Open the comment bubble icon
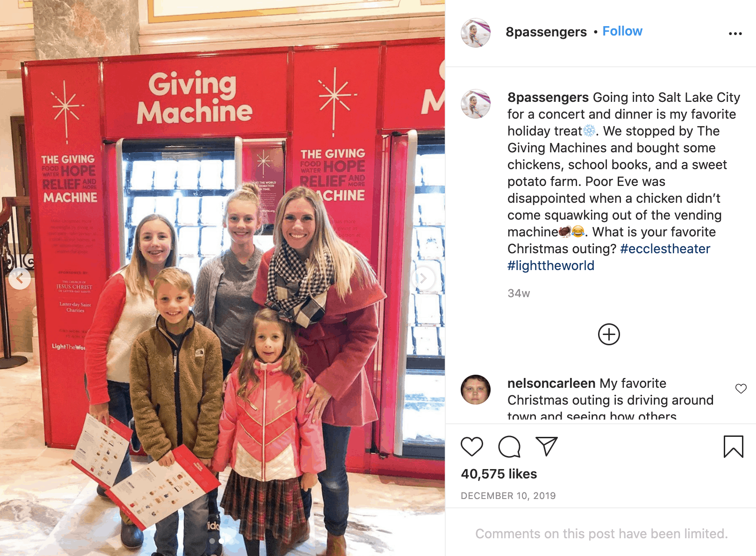This screenshot has height=556, width=756. point(509,447)
